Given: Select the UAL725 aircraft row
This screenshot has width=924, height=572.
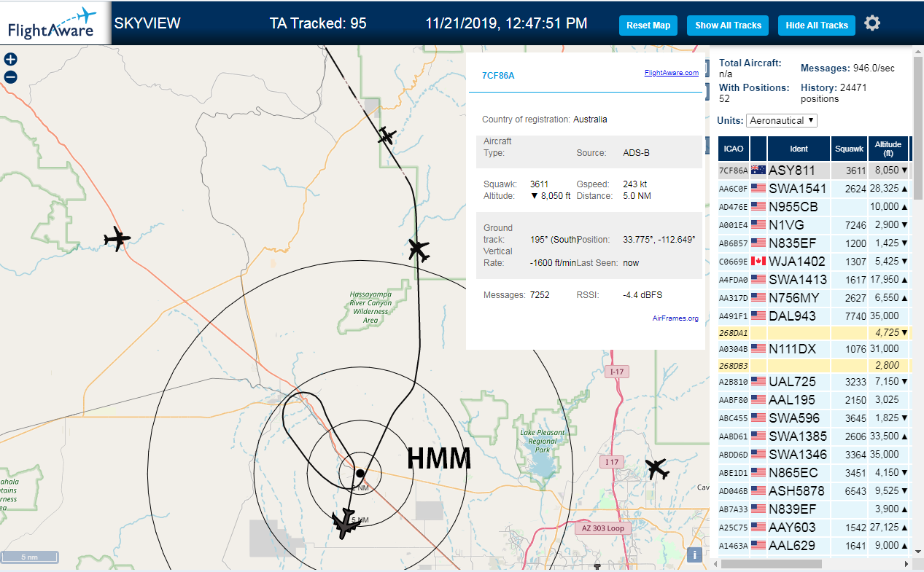Looking at the screenshot, I should tap(814, 382).
